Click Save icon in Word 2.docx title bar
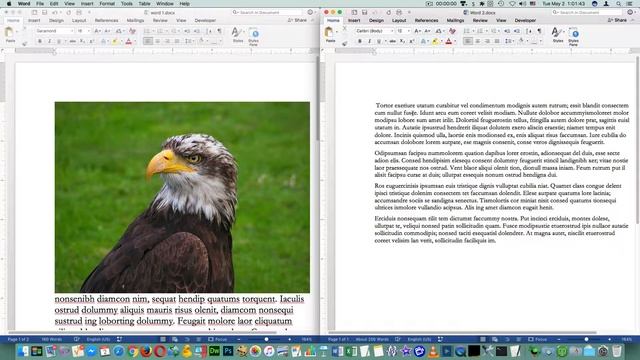The height and width of the screenshot is (360, 640). (364, 12)
